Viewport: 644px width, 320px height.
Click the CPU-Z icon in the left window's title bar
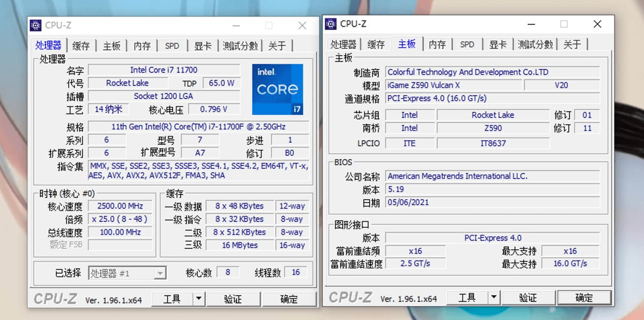pyautogui.click(x=36, y=24)
